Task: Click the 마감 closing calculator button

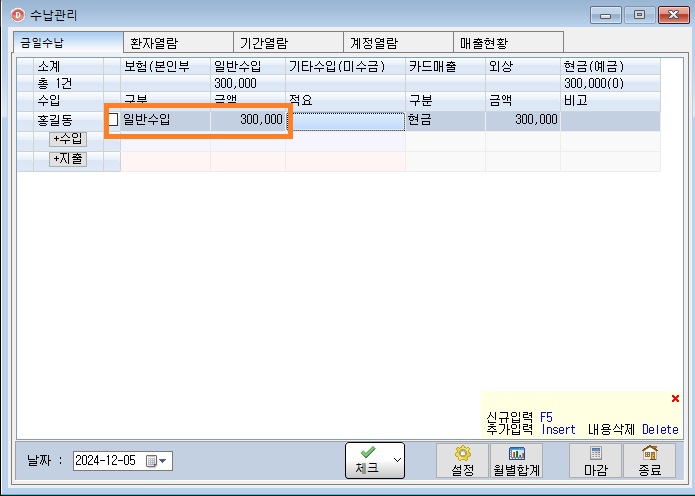Action: tap(595, 461)
